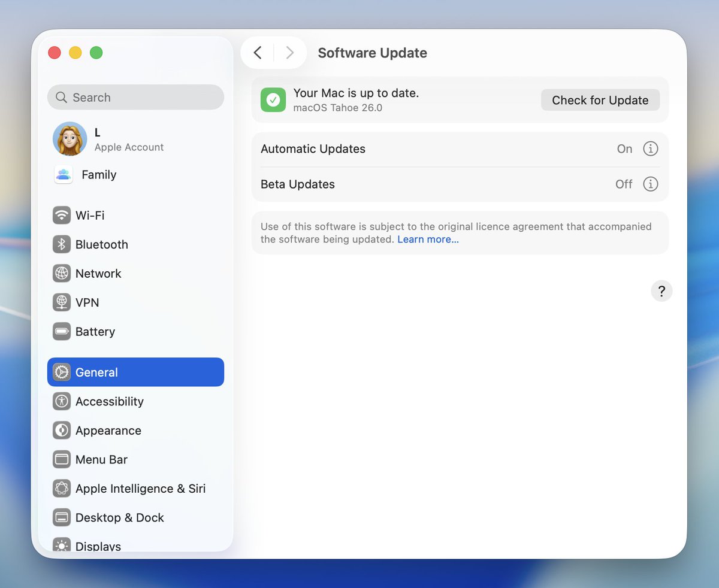Close the System Settings window
Viewport: 719px width, 588px height.
point(55,53)
